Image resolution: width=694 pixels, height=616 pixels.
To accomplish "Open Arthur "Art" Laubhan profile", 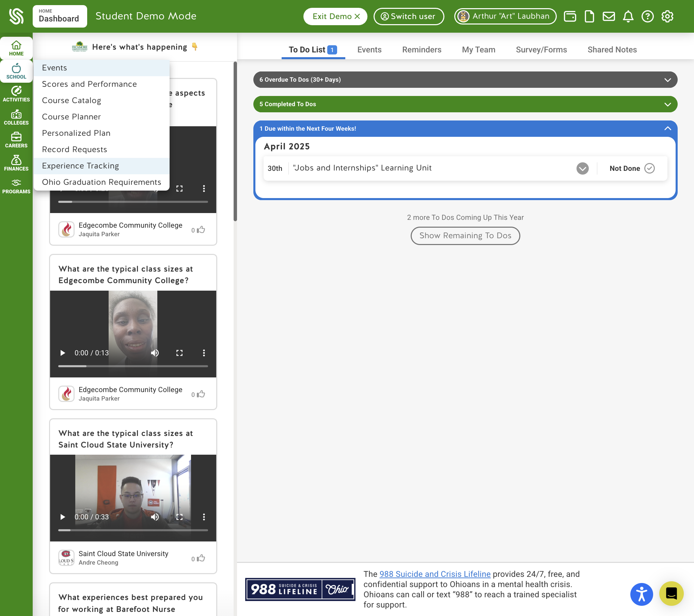I will pos(505,16).
